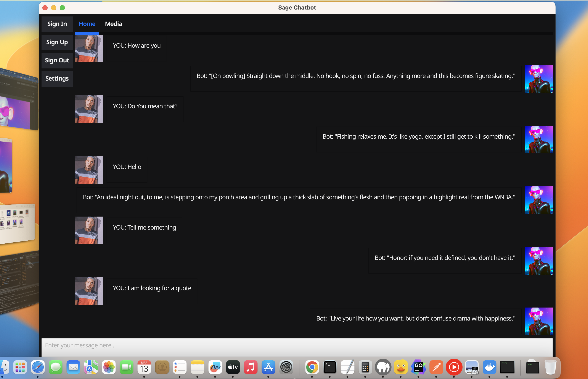Switch to the Media tab

113,24
